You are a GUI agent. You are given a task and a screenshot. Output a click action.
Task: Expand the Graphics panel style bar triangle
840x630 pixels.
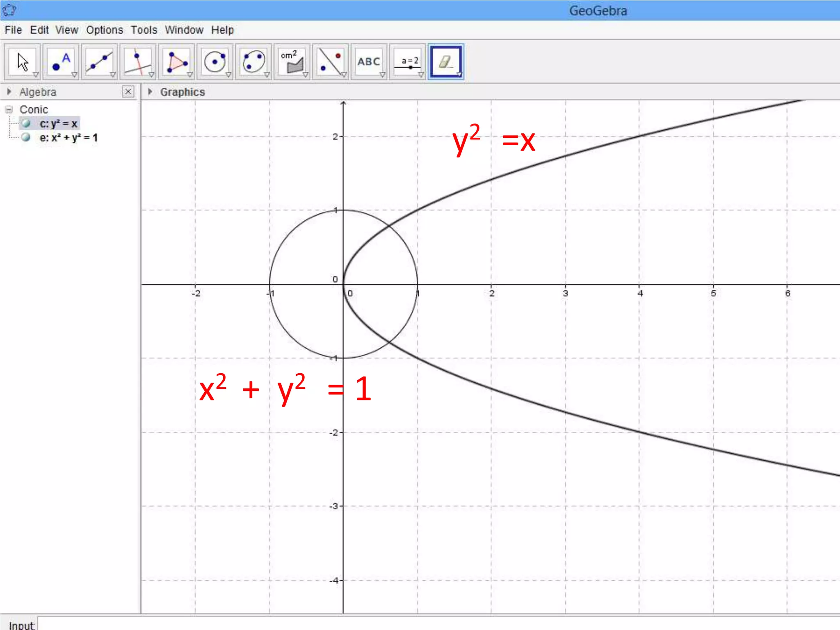pos(150,91)
